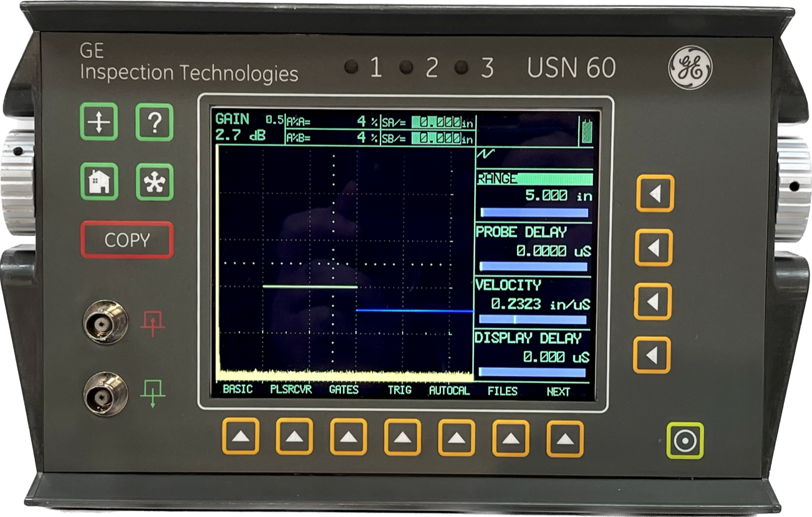Tap the up-arrow key under AUTOCAL
Image resolution: width=812 pixels, height=517 pixels.
click(x=457, y=438)
